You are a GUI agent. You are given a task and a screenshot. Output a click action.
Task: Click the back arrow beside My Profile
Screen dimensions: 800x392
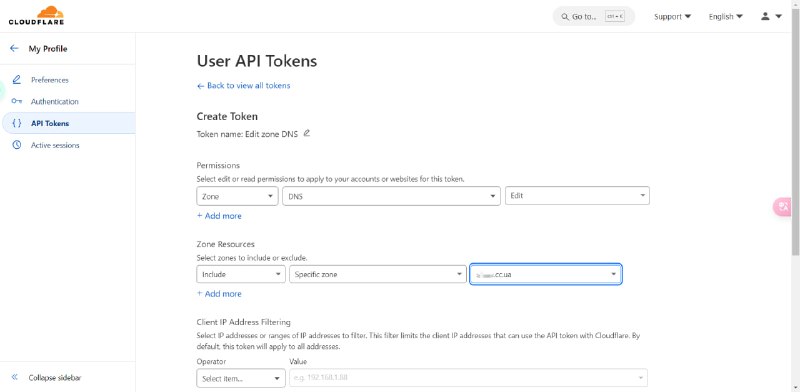coord(14,48)
